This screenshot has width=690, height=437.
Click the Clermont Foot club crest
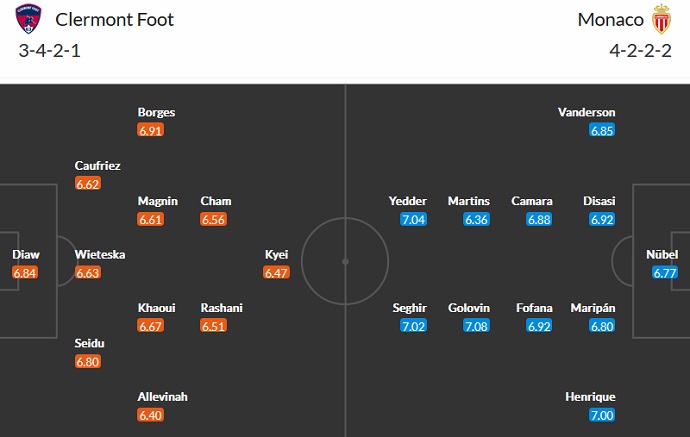(x=30, y=20)
